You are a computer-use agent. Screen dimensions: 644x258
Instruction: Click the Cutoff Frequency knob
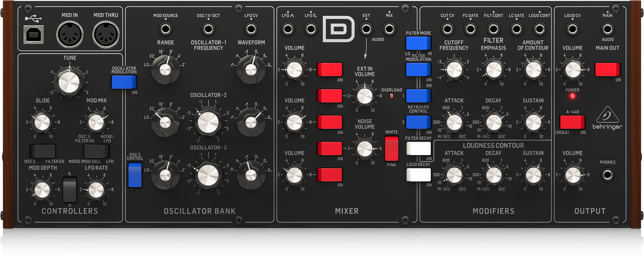[x=454, y=69]
